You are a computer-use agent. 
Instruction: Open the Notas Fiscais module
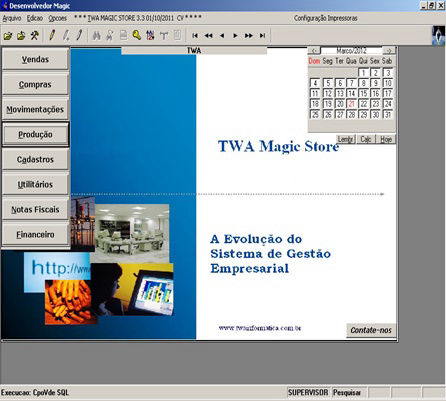coord(35,209)
